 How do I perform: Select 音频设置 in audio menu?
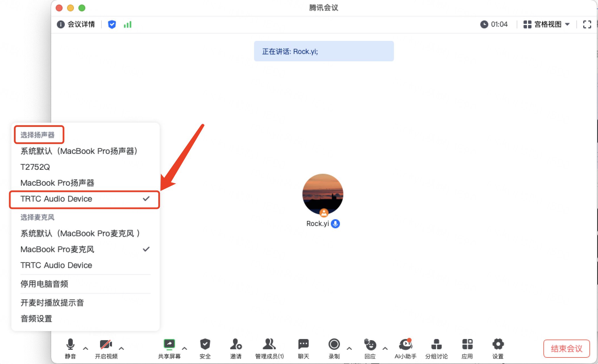36,319
